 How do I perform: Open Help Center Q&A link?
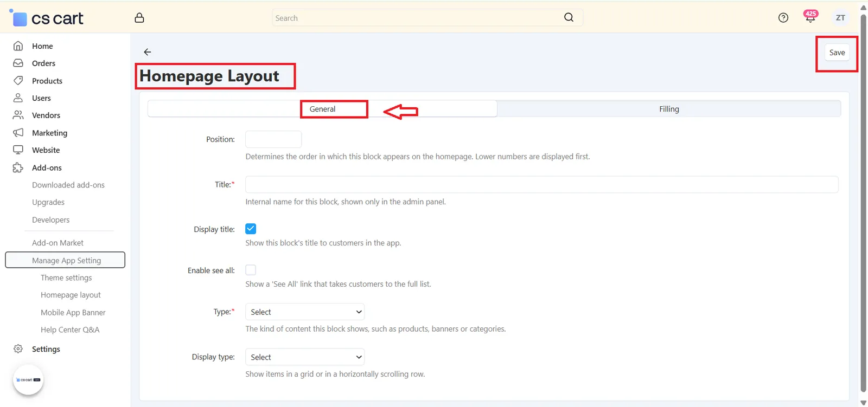pyautogui.click(x=70, y=330)
